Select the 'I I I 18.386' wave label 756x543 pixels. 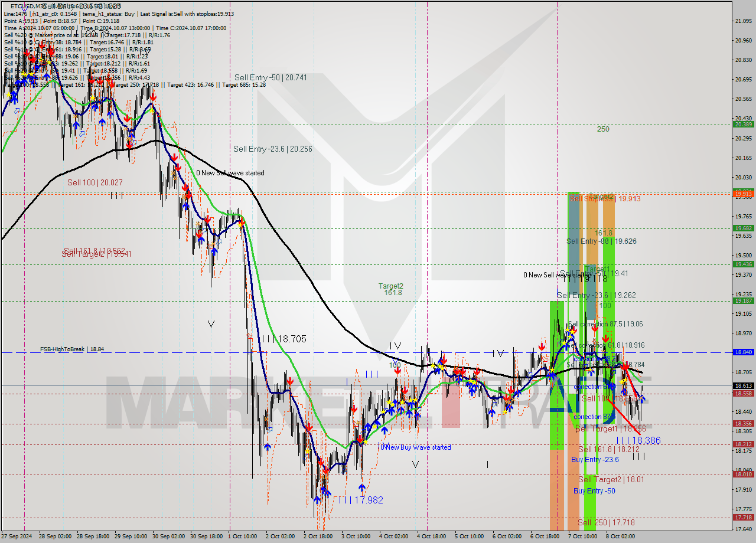[x=638, y=440]
